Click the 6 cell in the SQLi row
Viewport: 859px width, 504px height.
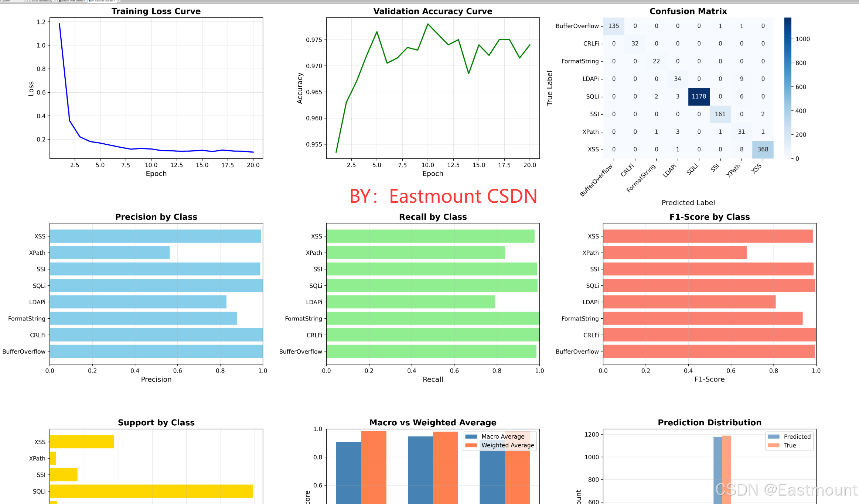(741, 96)
